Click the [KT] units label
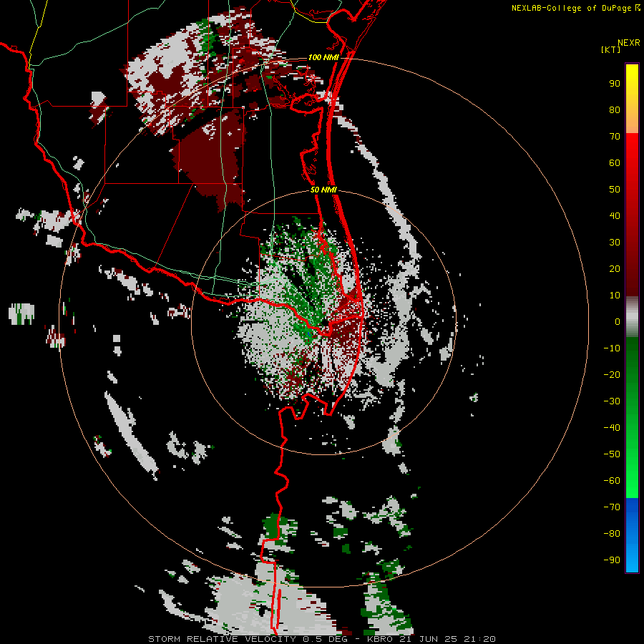The height and width of the screenshot is (644, 644). pos(611,49)
